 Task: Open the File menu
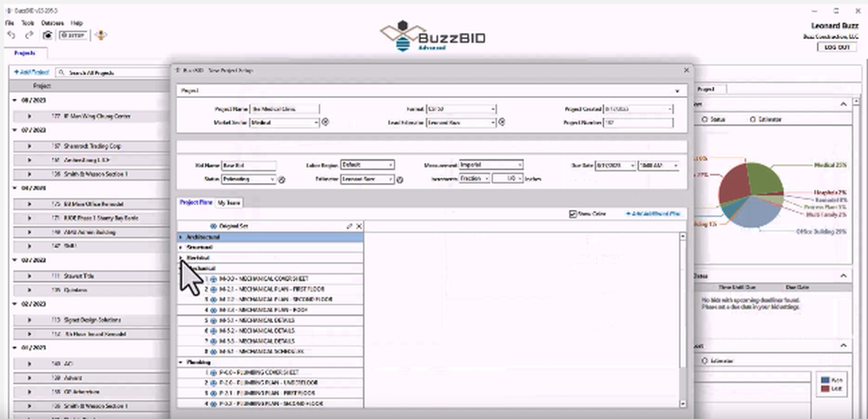[x=10, y=23]
